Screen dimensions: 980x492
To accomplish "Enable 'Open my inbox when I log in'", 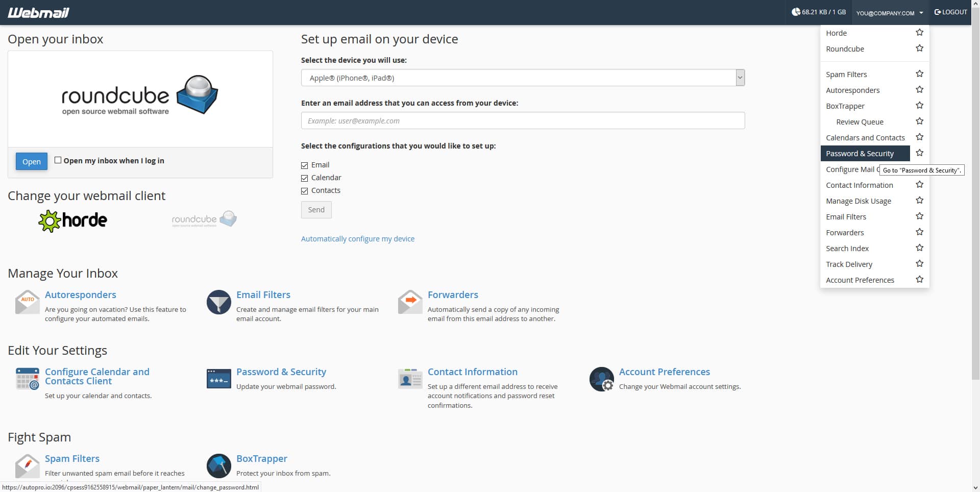I will (x=58, y=160).
